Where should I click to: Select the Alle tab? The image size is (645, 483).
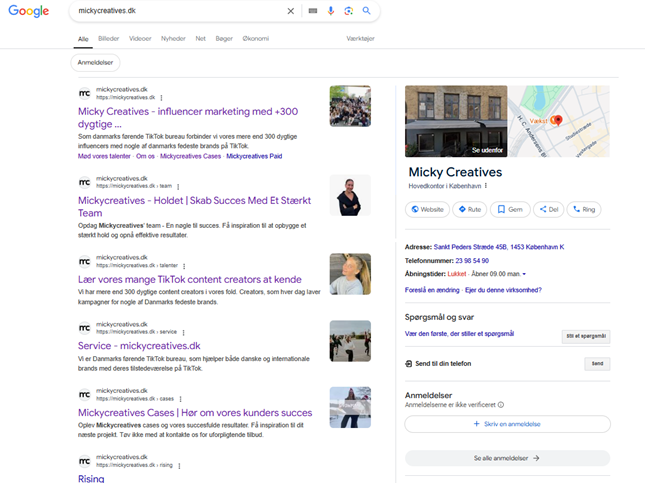83,39
